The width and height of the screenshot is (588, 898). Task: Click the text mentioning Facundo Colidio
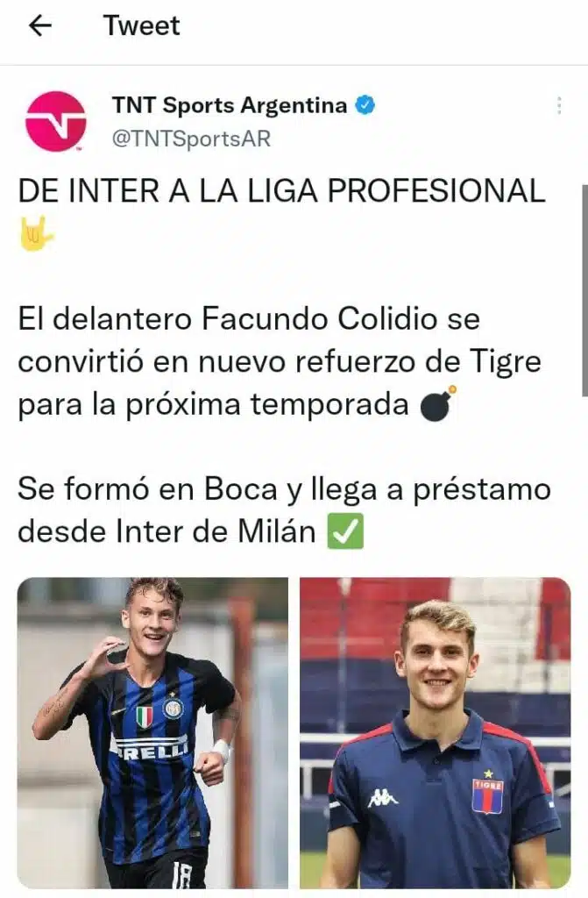(x=249, y=319)
